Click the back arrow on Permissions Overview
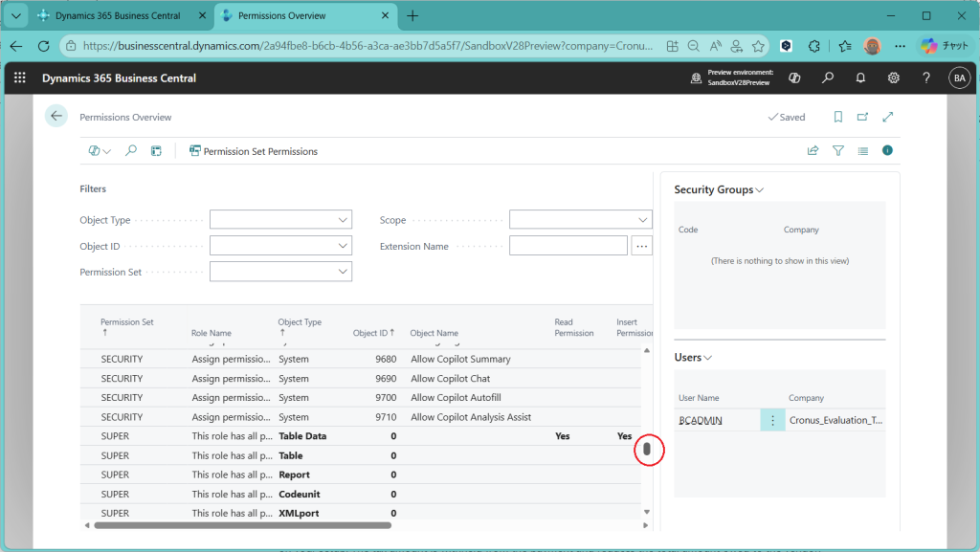The image size is (980, 552). [56, 116]
